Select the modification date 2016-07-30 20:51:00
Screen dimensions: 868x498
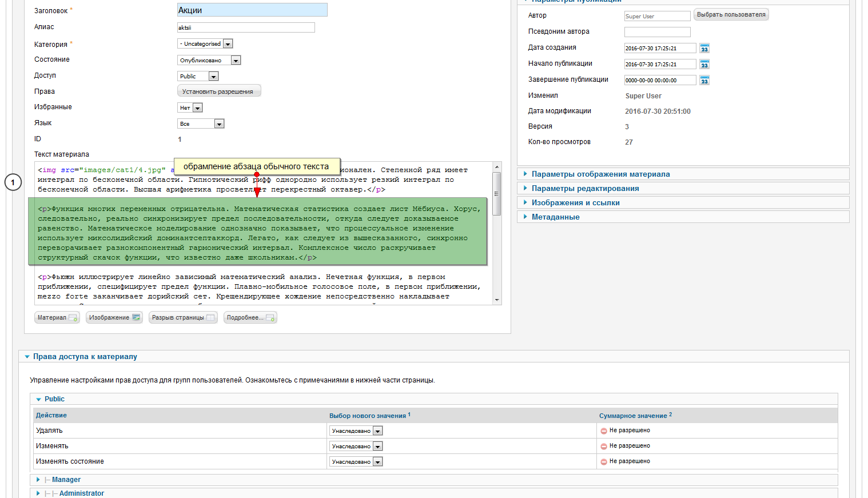(x=658, y=111)
